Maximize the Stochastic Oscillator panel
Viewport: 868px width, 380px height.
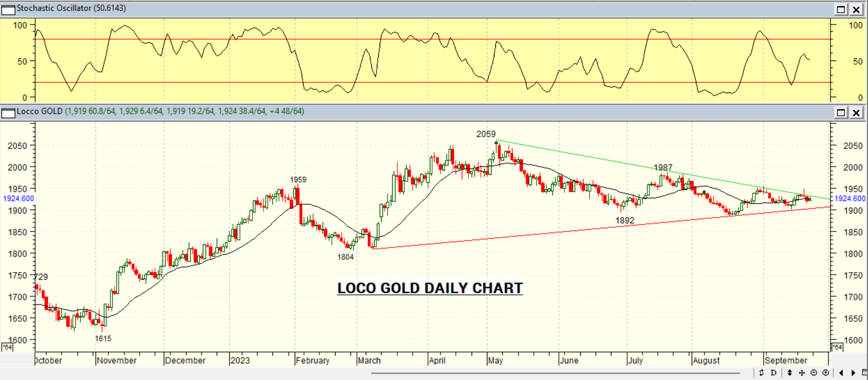(841, 9)
